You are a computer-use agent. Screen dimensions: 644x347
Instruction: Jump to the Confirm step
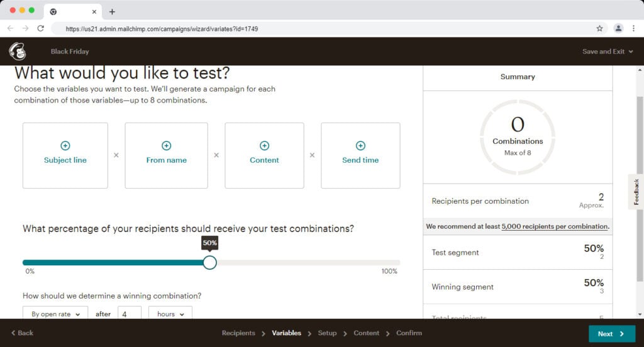click(409, 333)
